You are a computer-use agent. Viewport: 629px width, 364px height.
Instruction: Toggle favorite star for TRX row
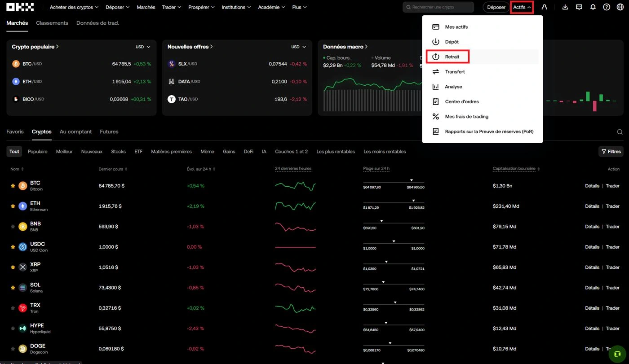(13, 308)
